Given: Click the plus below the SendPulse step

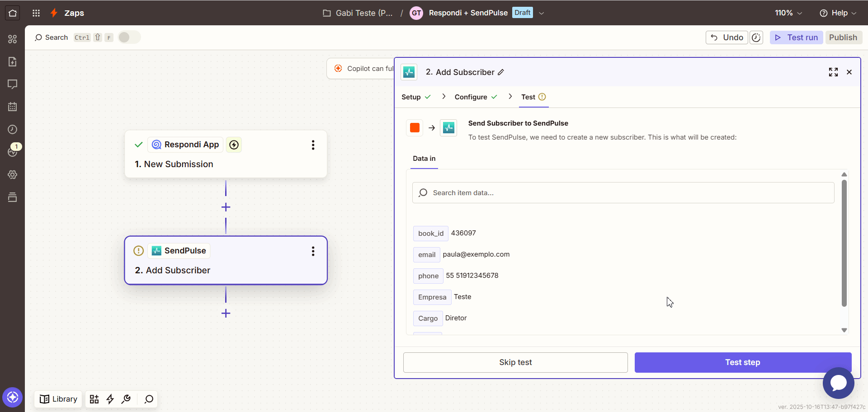Looking at the screenshot, I should (x=226, y=314).
